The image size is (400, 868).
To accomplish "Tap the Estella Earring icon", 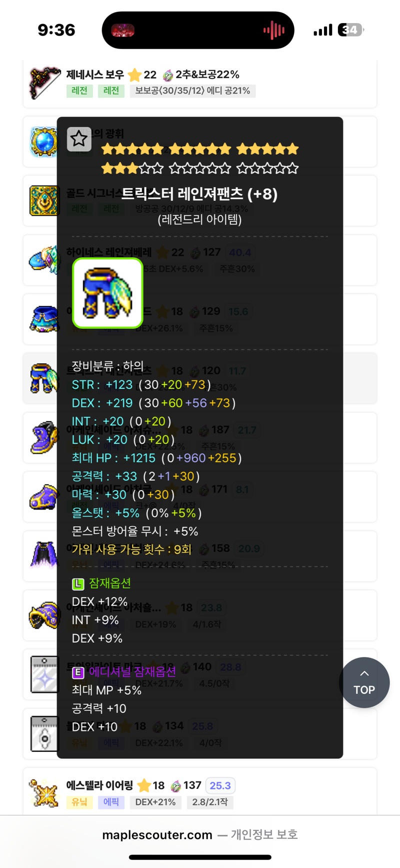I will (x=44, y=793).
